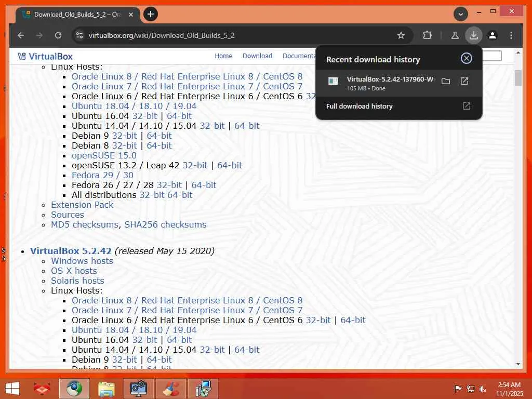Open the Download nav link
Screen dimensions: 532x399
[x=257, y=56]
